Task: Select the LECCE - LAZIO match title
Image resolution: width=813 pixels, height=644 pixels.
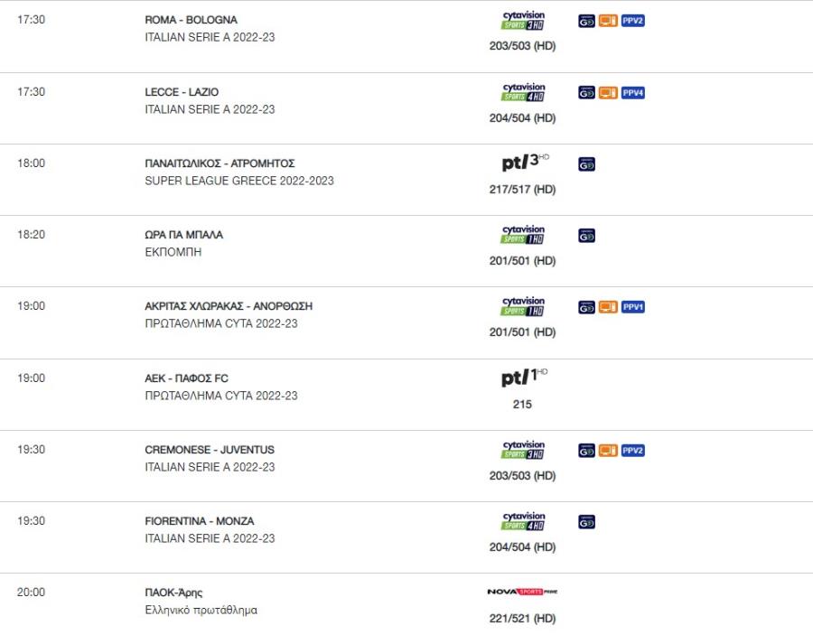Action: coord(182,92)
